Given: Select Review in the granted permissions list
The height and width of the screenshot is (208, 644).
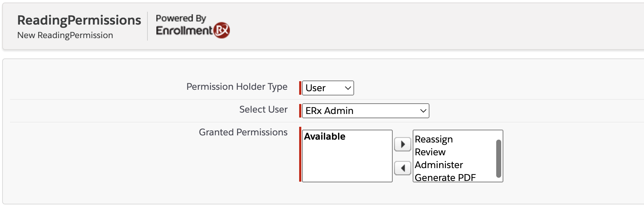Looking at the screenshot, I should [x=430, y=152].
